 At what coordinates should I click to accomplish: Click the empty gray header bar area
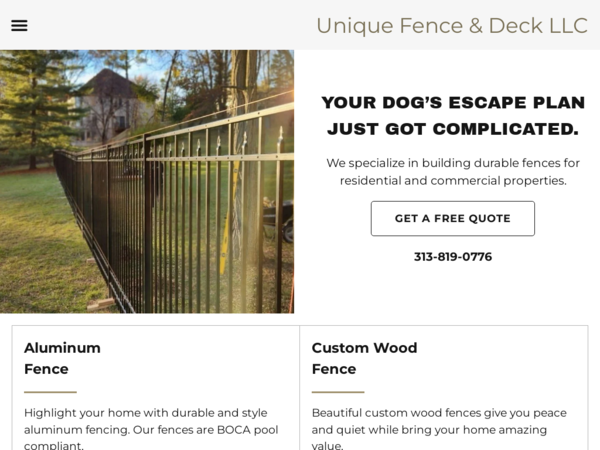pos(168,25)
